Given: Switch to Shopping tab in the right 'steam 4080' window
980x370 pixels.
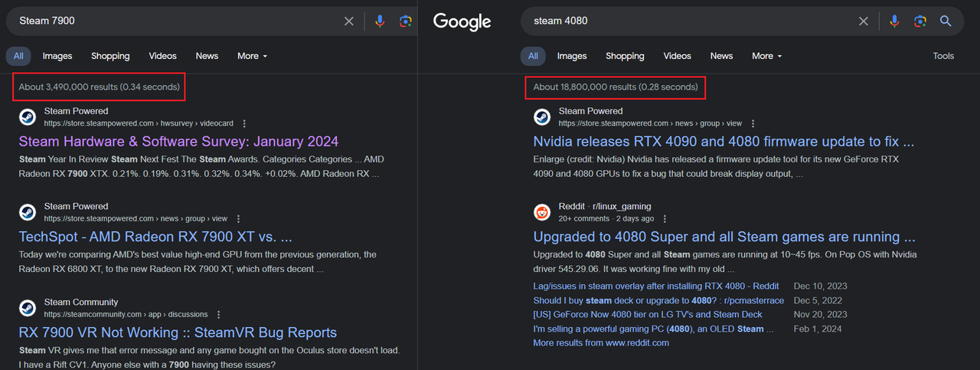Looking at the screenshot, I should [625, 56].
